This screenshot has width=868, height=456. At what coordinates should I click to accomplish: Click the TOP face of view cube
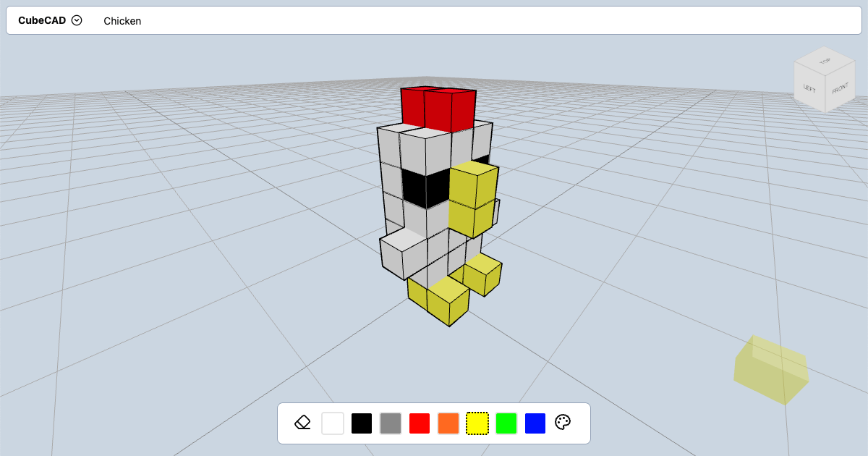click(x=825, y=62)
